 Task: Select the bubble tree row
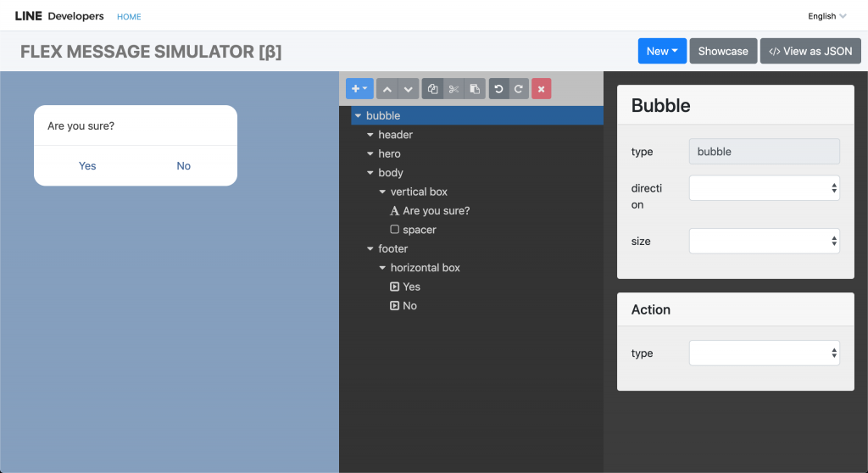pos(477,115)
